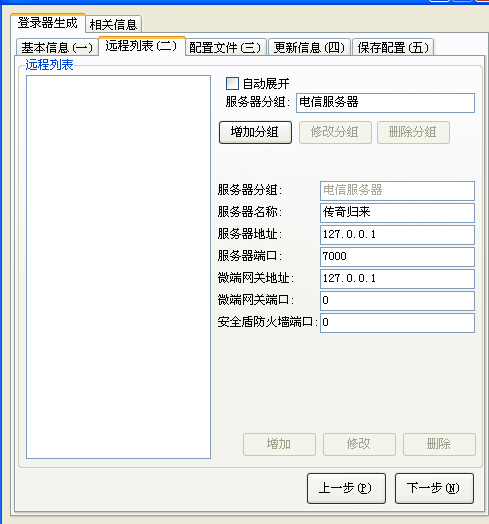Focus the top 服务器分组 input field
This screenshot has width=489, height=524.
coord(385,103)
